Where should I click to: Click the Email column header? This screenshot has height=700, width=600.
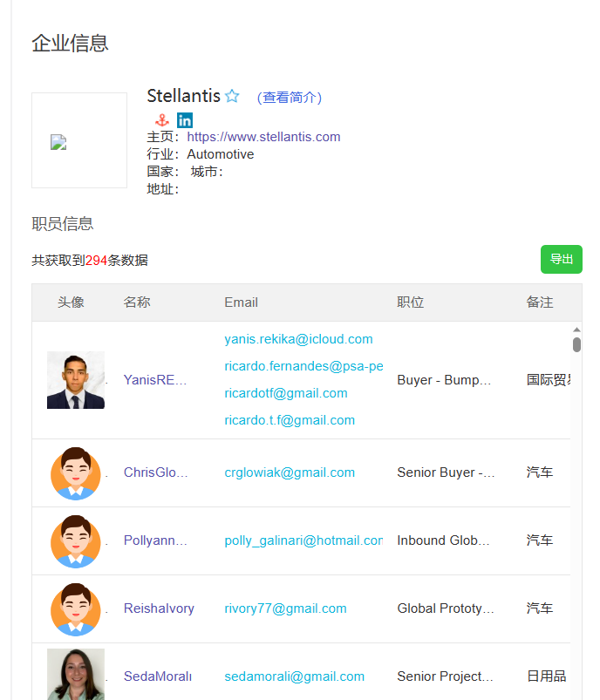click(242, 302)
